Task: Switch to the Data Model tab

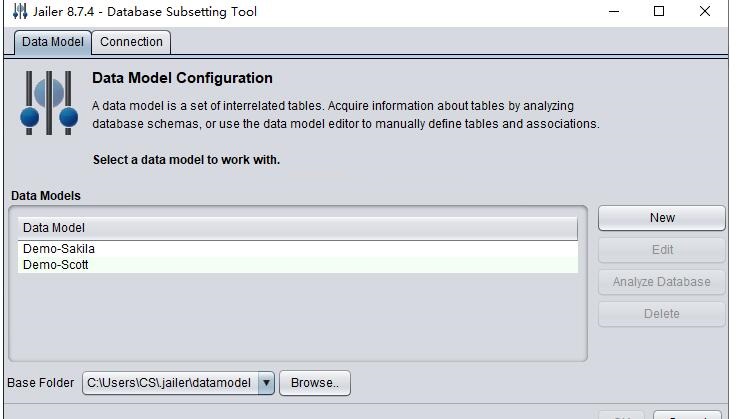Action: tap(53, 42)
